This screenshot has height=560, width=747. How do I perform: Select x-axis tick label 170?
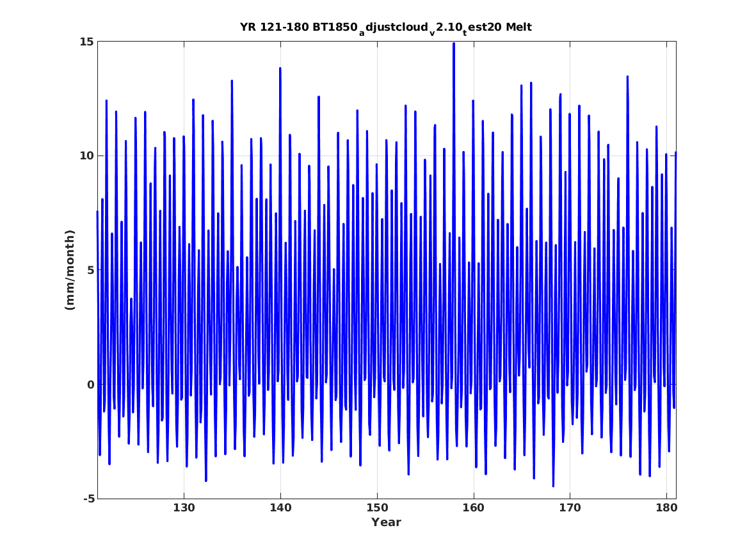pos(570,508)
